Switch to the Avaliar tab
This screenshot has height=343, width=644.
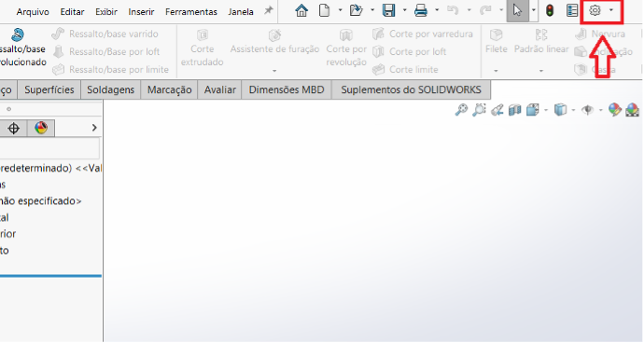point(219,89)
